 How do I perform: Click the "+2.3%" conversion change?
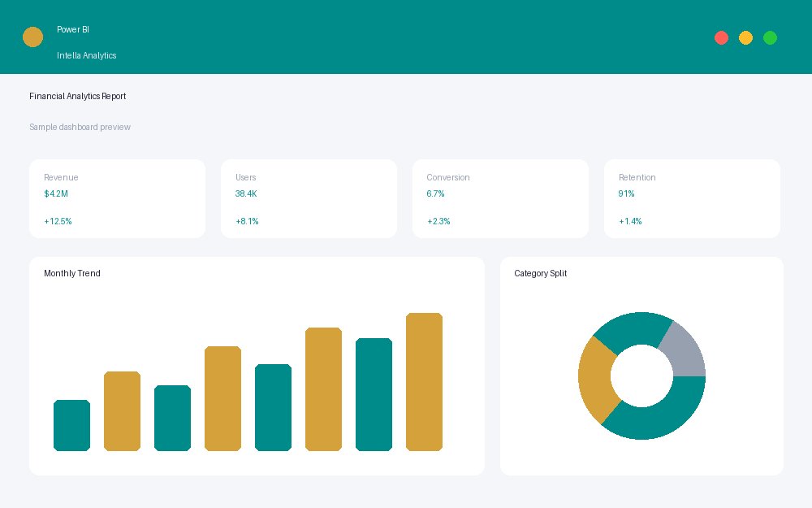(x=438, y=221)
